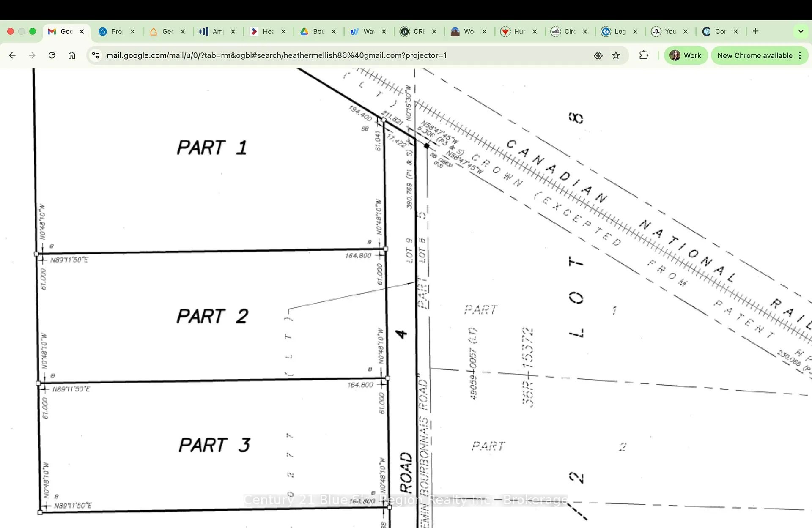Expand the tab search dropdown arrow
The image size is (812, 528).
[801, 31]
